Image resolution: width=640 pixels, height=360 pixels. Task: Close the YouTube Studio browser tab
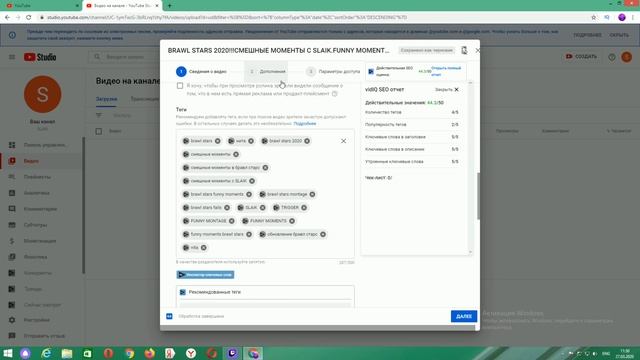click(157, 6)
